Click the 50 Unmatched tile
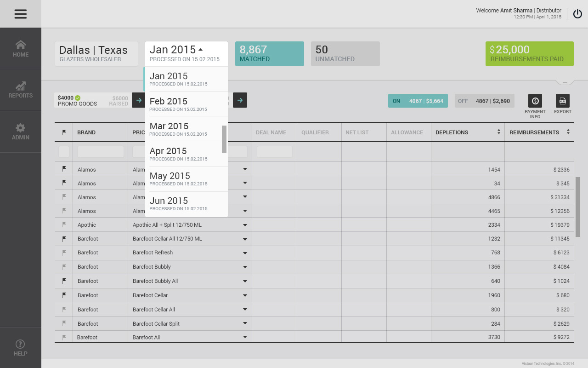The height and width of the screenshot is (368, 588). (345, 53)
